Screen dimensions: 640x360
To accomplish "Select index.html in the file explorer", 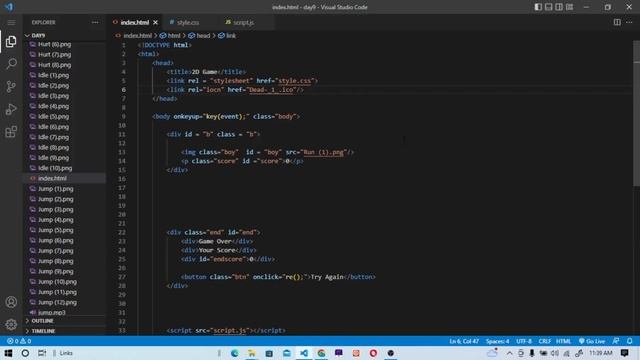I will (52, 178).
